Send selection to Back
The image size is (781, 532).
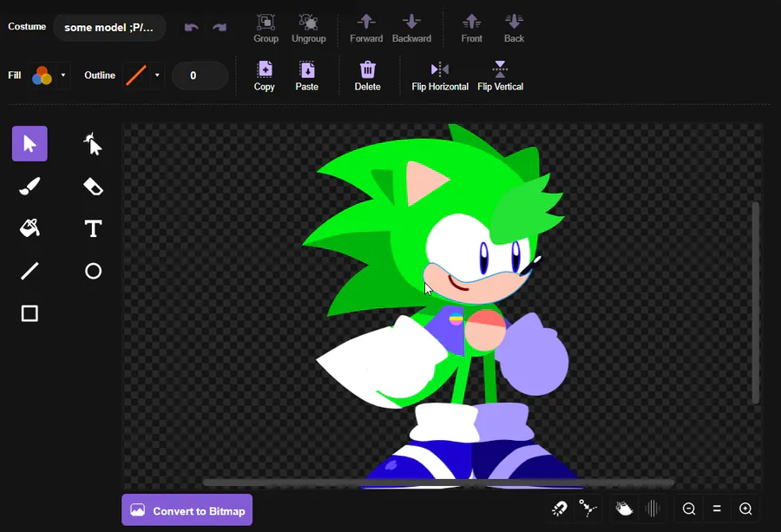(x=514, y=29)
